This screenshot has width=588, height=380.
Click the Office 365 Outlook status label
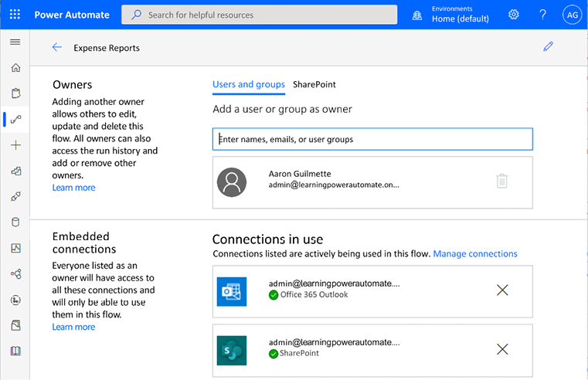[314, 294]
